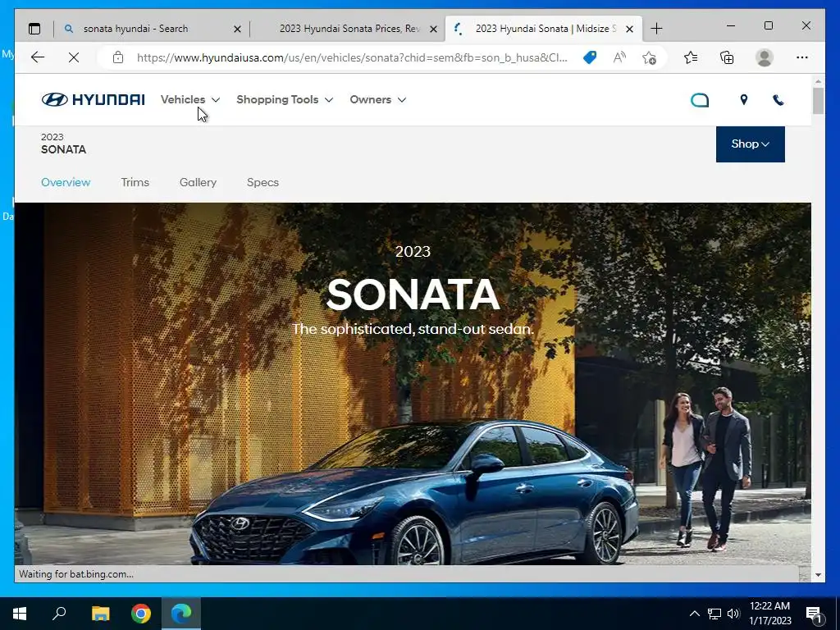Open File Explorer from the taskbar
Viewport: 840px width, 630px height.
(x=100, y=614)
